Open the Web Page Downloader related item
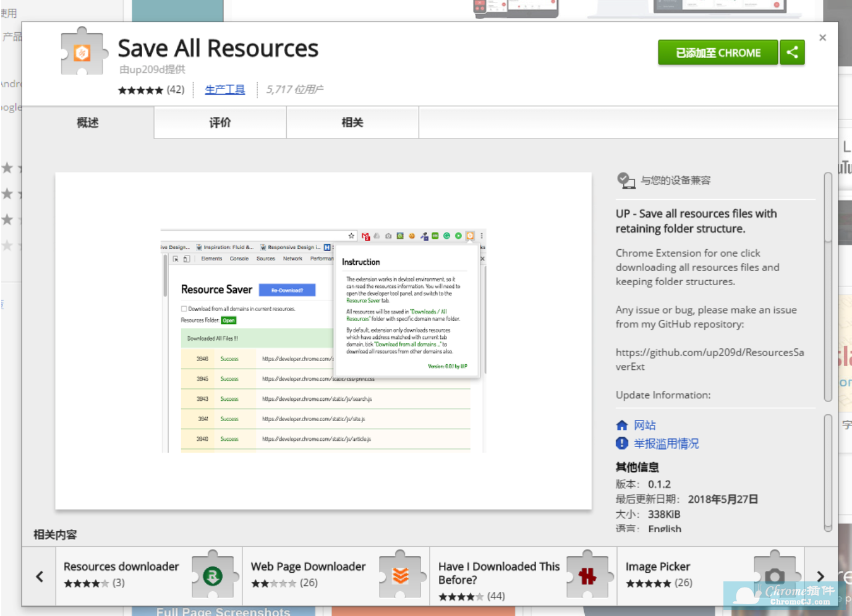This screenshot has width=852, height=616. click(x=336, y=576)
